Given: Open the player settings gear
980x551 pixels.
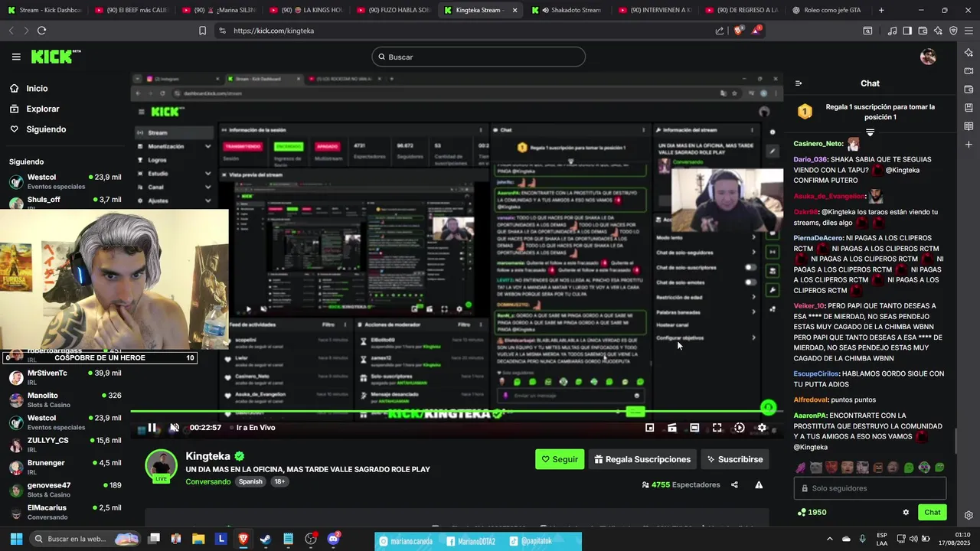Looking at the screenshot, I should pyautogui.click(x=762, y=428).
